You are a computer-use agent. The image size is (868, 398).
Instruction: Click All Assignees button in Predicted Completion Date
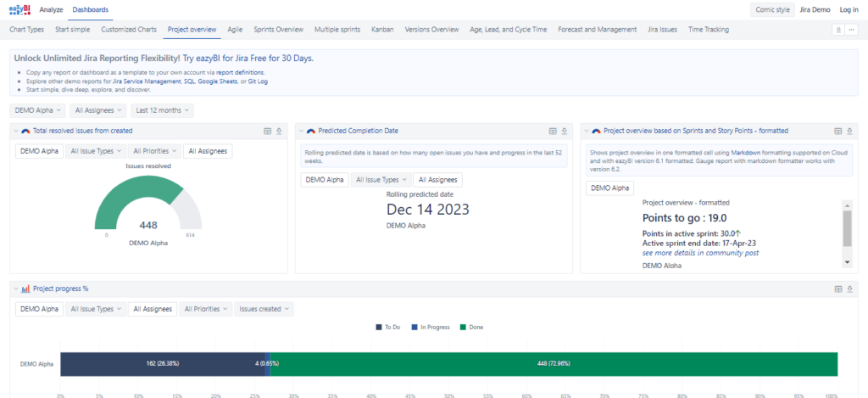438,180
